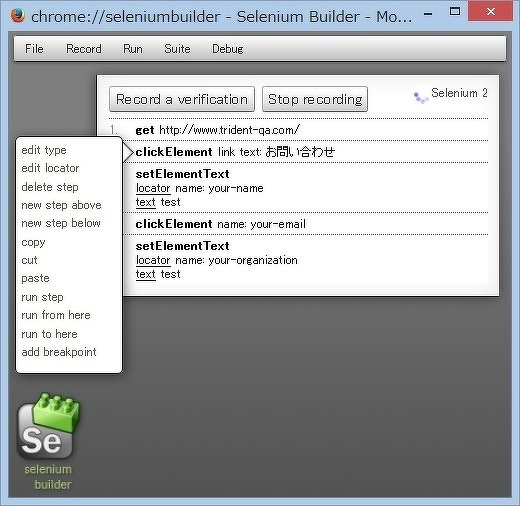
Task: Click locator label of your-organization step
Action: pyautogui.click(x=153, y=260)
